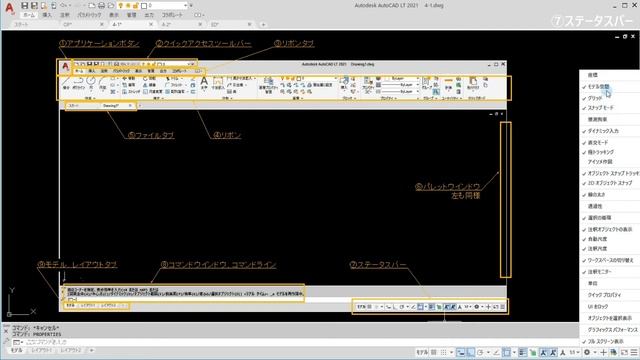This screenshot has height=360, width=640.
Task: Switch to the パラメトリック ribbon tab
Action: pyautogui.click(x=89, y=15)
